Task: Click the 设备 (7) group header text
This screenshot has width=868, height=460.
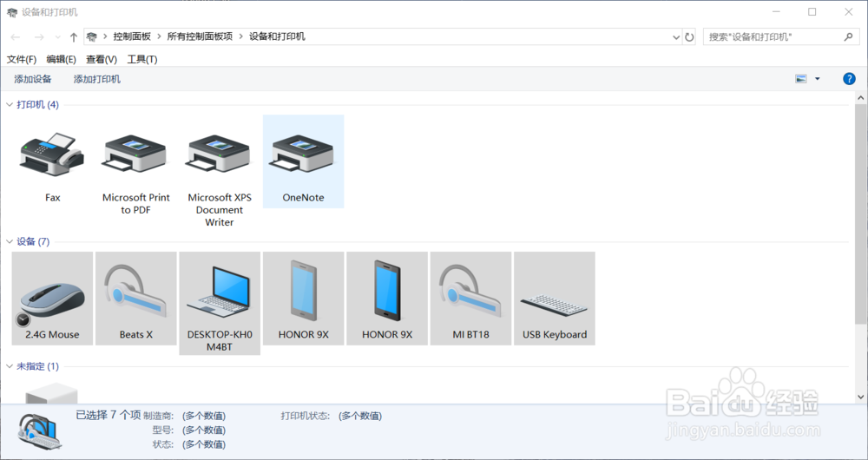Action: tap(33, 241)
